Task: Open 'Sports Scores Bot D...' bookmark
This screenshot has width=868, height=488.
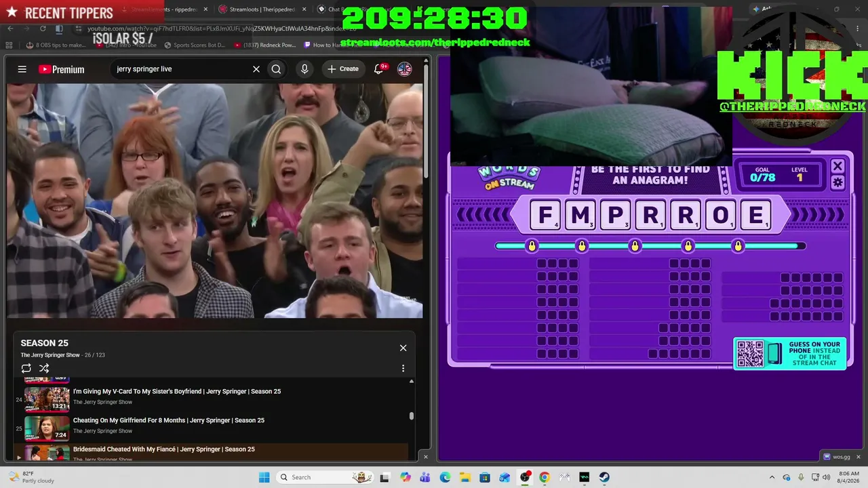Action: (194, 45)
